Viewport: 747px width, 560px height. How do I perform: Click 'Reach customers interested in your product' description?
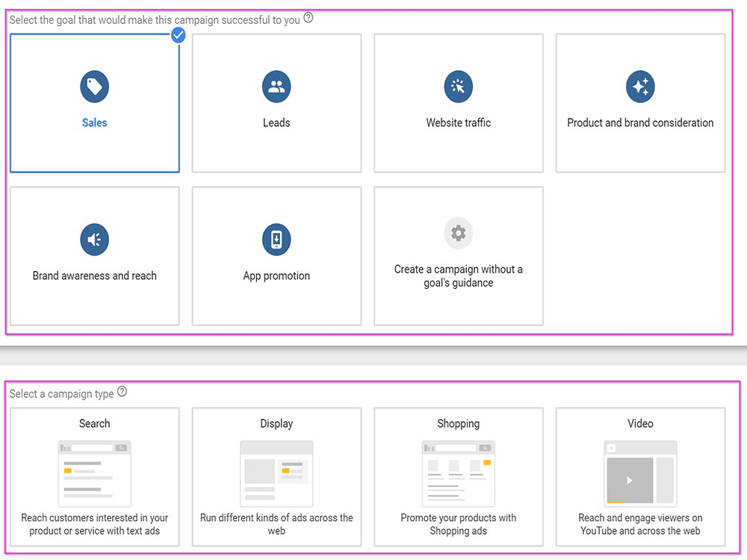pyautogui.click(x=94, y=524)
